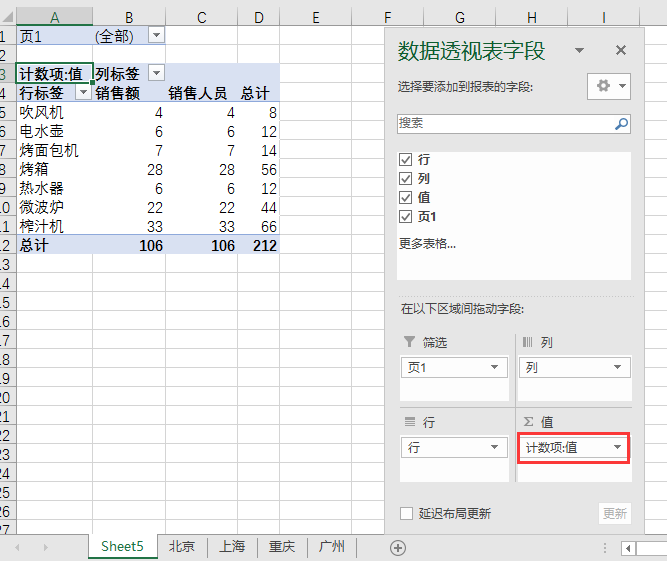Uncheck the 页1 field checkbox
The height and width of the screenshot is (561, 667).
405,216
